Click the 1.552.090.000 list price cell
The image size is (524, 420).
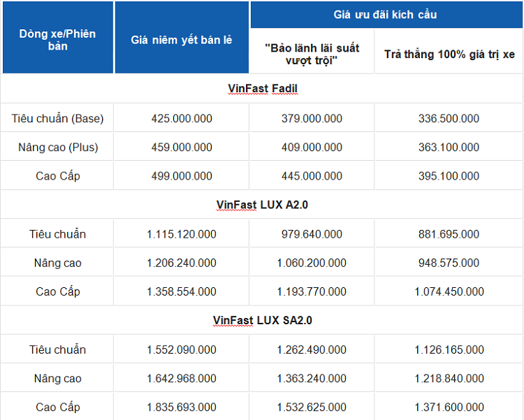point(182,349)
